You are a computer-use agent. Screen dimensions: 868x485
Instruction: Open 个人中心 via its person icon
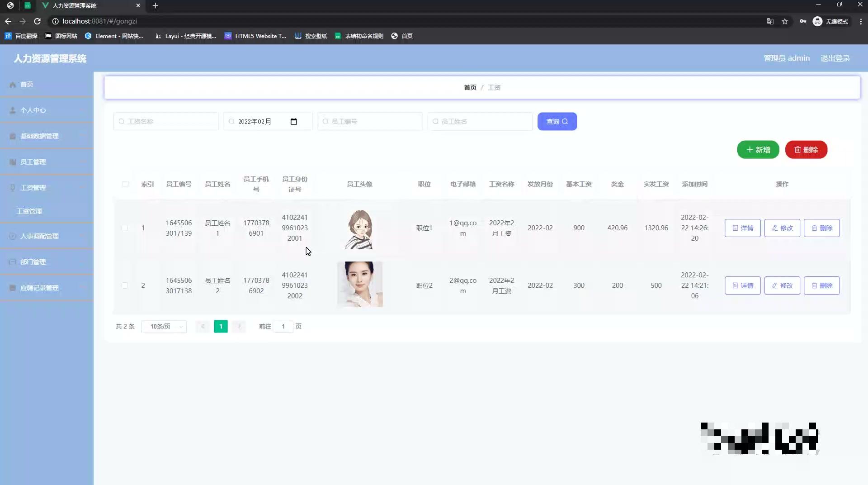tap(12, 110)
